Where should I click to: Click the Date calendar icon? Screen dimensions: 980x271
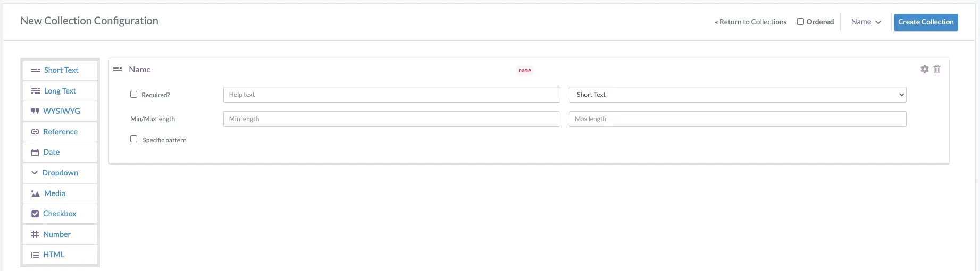pos(35,153)
